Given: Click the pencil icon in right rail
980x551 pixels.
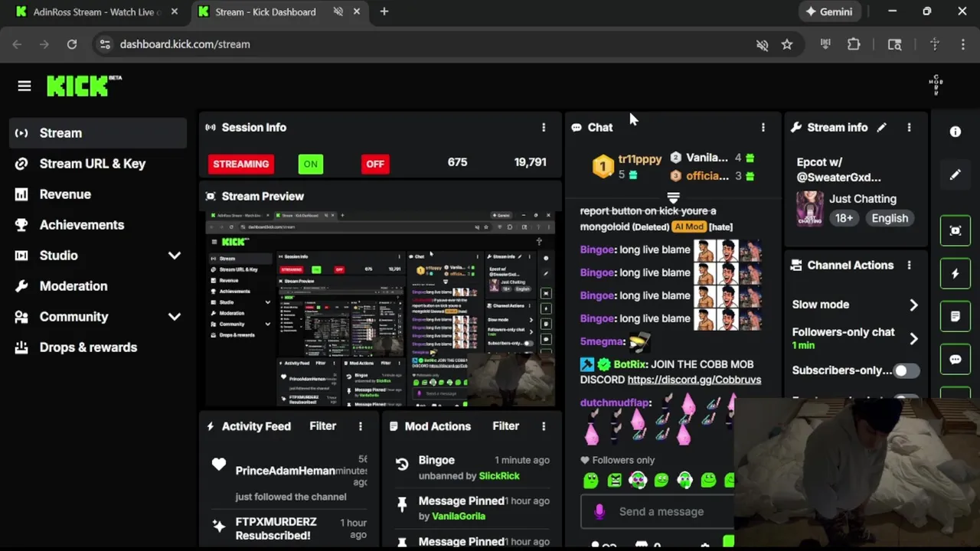Looking at the screenshot, I should [x=955, y=175].
